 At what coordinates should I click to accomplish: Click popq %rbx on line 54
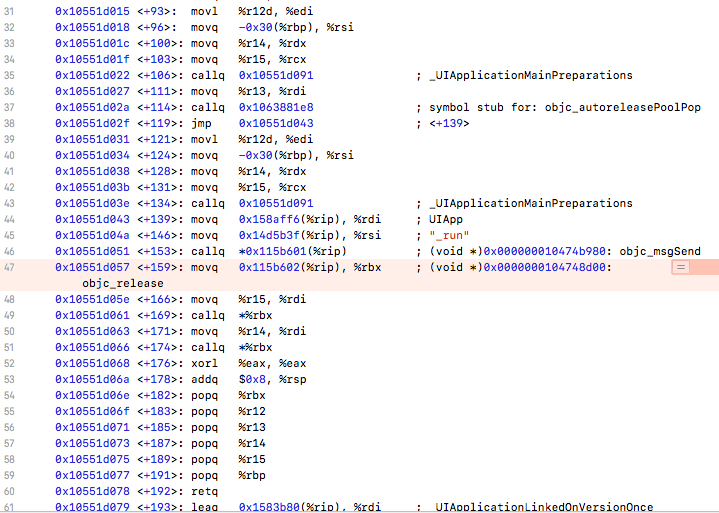228,395
